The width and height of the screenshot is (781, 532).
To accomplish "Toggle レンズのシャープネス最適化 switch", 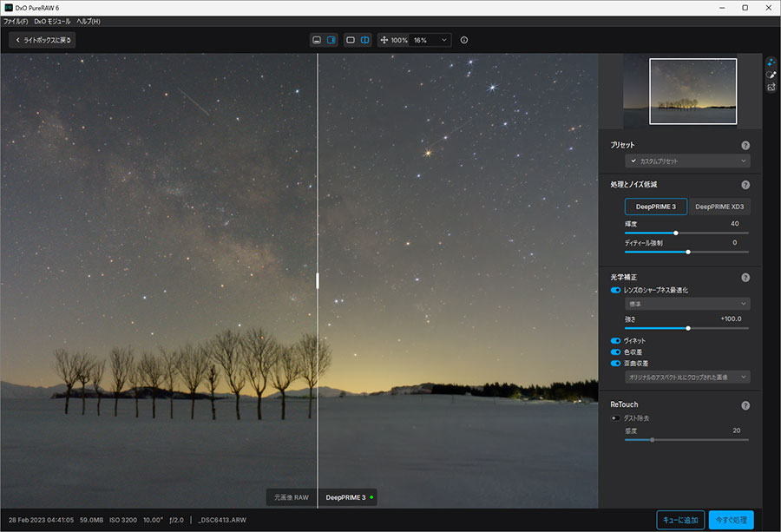I will 615,290.
